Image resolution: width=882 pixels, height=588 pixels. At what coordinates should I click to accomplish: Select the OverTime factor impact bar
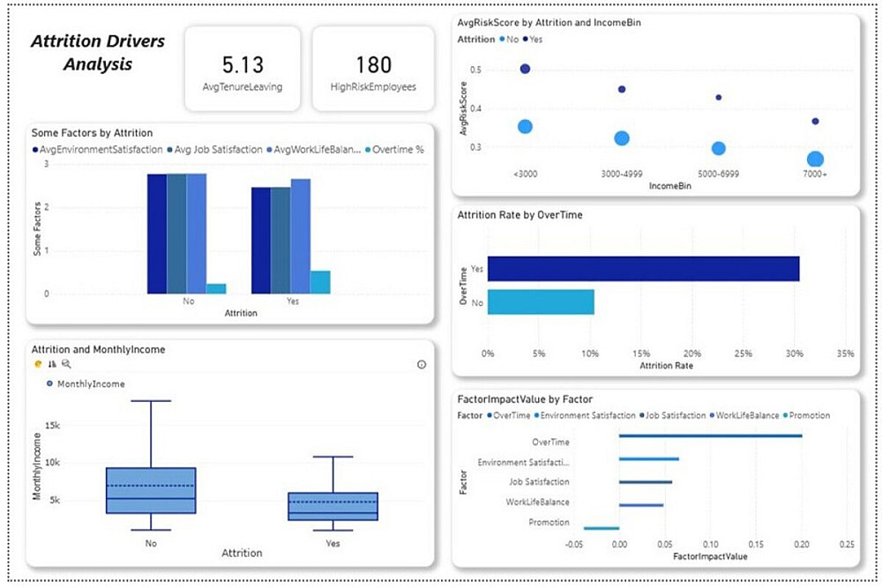[710, 435]
